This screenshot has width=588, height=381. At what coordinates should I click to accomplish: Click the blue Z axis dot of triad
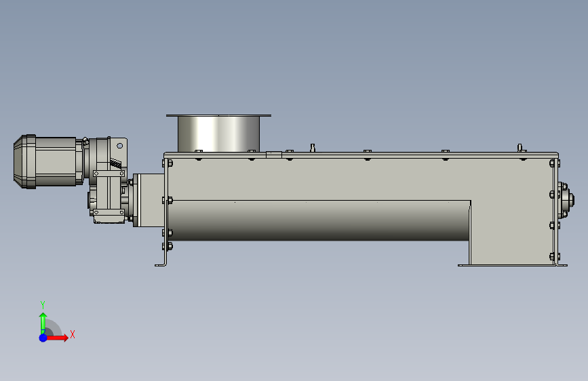coord(43,338)
